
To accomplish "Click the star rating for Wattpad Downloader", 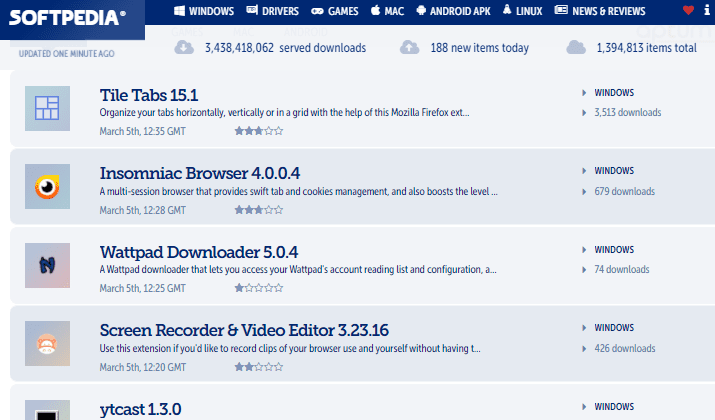I will pyautogui.click(x=259, y=288).
